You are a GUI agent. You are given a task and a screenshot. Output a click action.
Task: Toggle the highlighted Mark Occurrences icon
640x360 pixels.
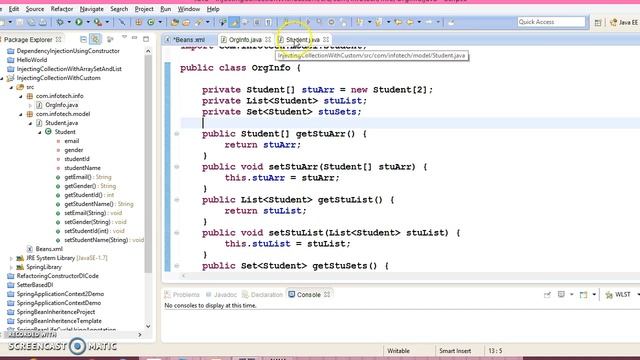point(234,22)
